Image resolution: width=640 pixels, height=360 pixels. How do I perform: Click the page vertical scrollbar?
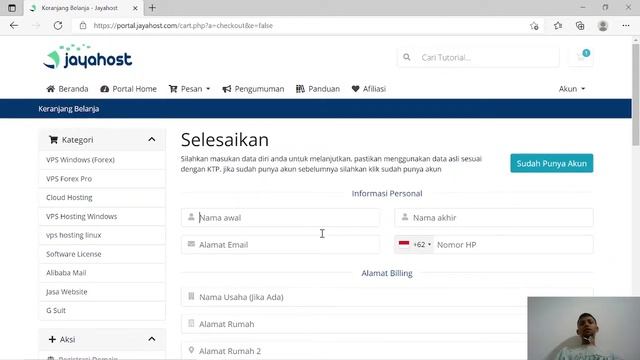[x=636, y=94]
